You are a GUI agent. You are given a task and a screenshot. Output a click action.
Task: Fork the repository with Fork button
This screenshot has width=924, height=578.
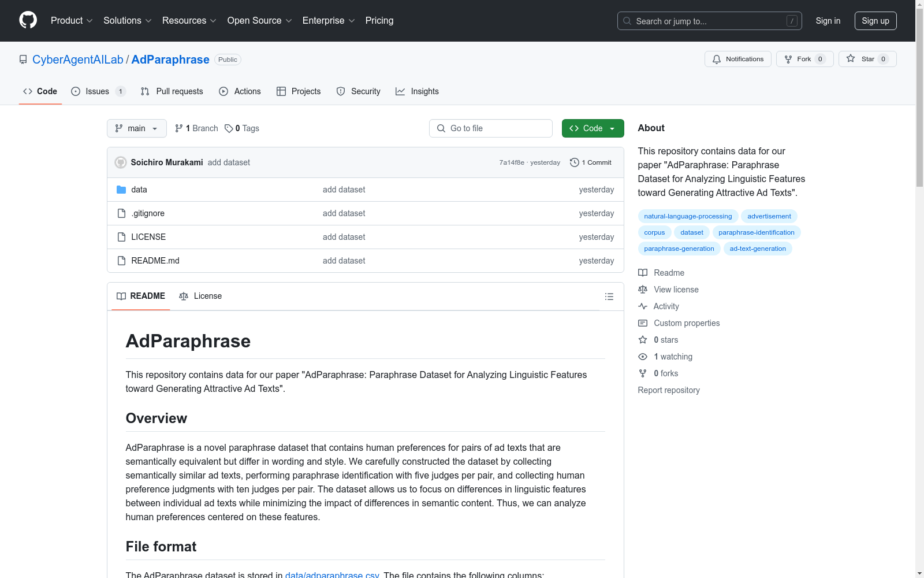[805, 59]
